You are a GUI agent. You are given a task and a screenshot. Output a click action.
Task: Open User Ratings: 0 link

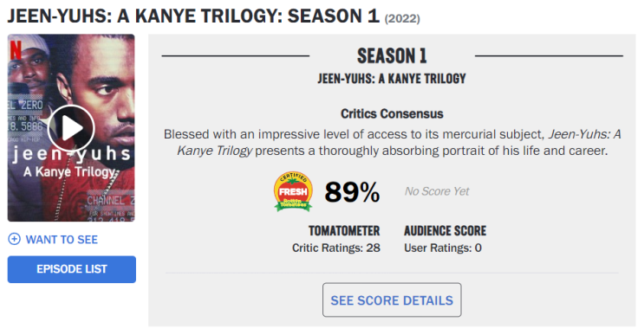click(443, 248)
